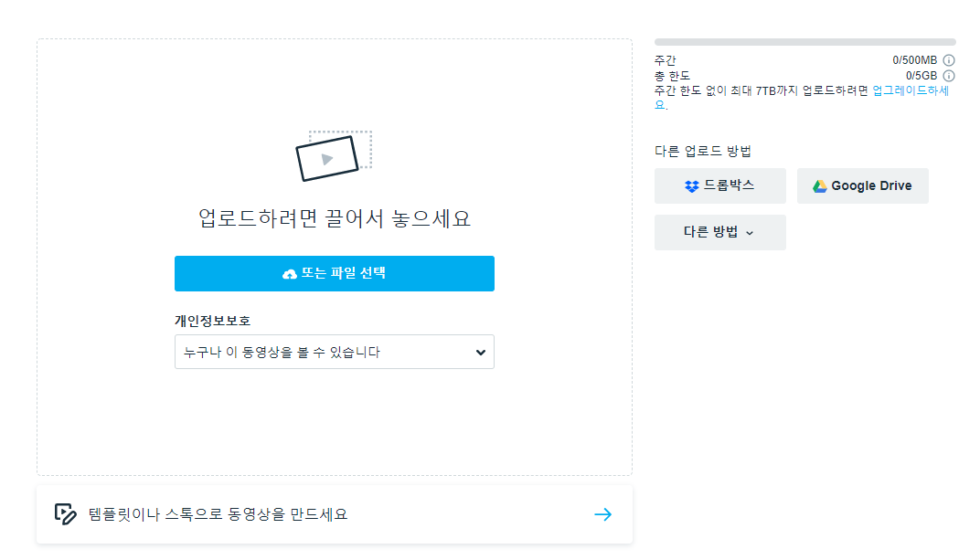Upload via the 드롭박스 button
Viewport: 980px width, 560px height.
coord(720,185)
